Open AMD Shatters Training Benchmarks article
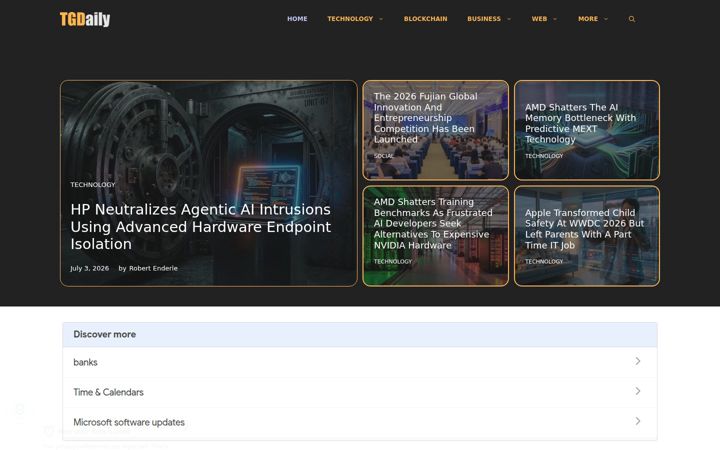The height and width of the screenshot is (450, 720). (x=433, y=223)
